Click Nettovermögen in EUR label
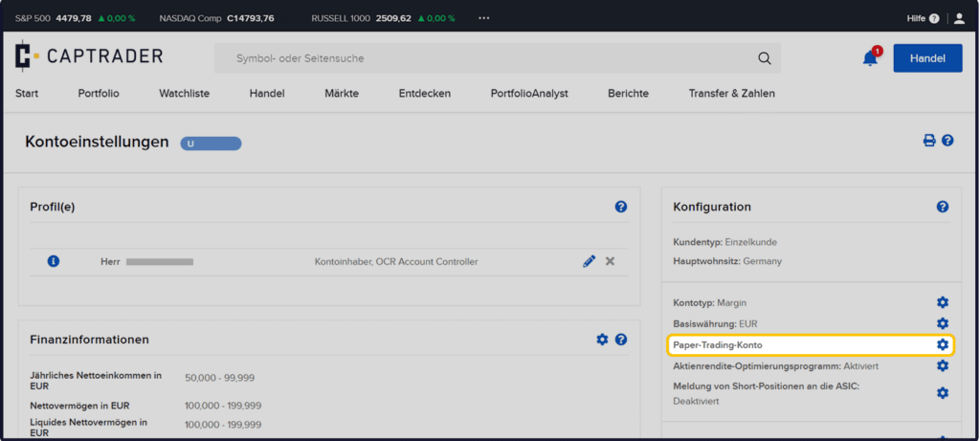980x441 pixels. coord(80,406)
